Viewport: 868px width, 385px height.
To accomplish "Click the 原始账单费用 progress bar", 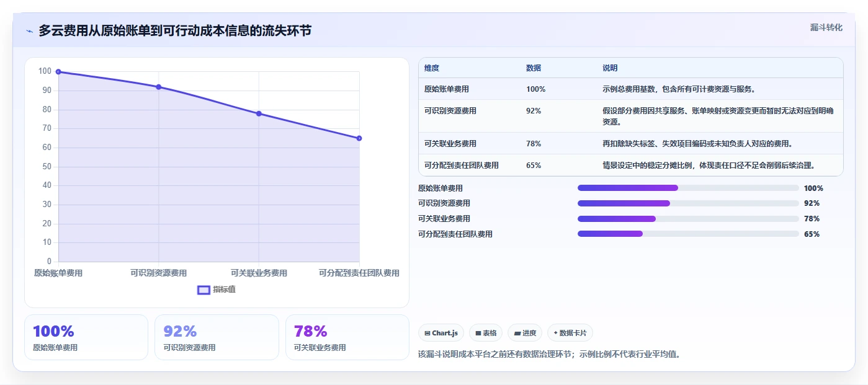I will pyautogui.click(x=688, y=188).
